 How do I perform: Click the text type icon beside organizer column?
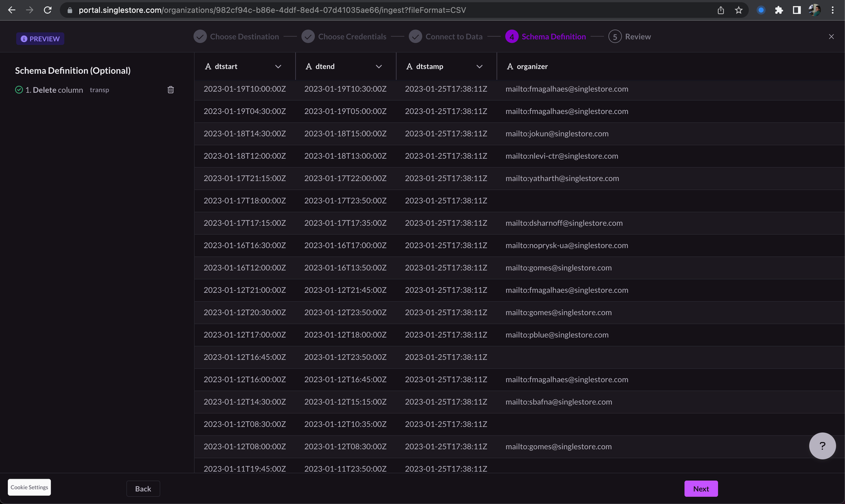click(509, 66)
